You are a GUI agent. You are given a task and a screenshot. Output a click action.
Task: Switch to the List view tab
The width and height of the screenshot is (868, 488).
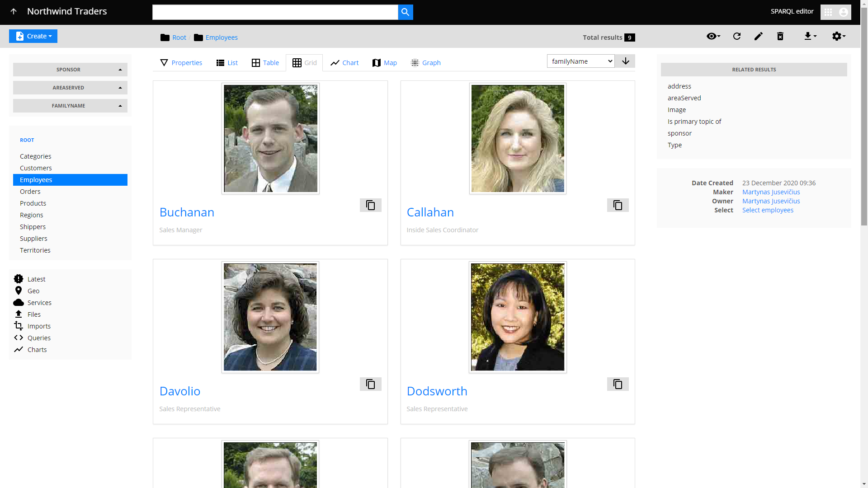(227, 63)
